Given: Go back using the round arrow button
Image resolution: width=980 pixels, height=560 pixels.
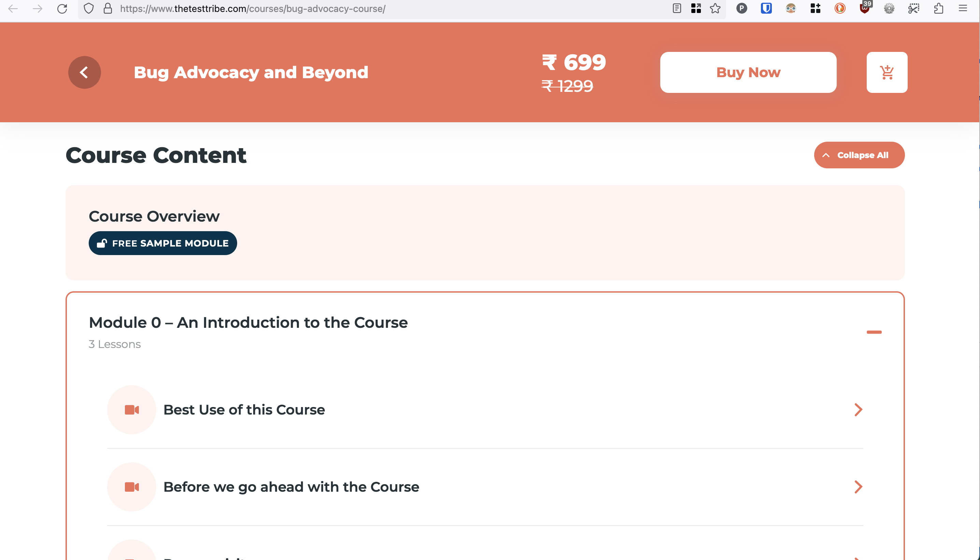Looking at the screenshot, I should [85, 72].
